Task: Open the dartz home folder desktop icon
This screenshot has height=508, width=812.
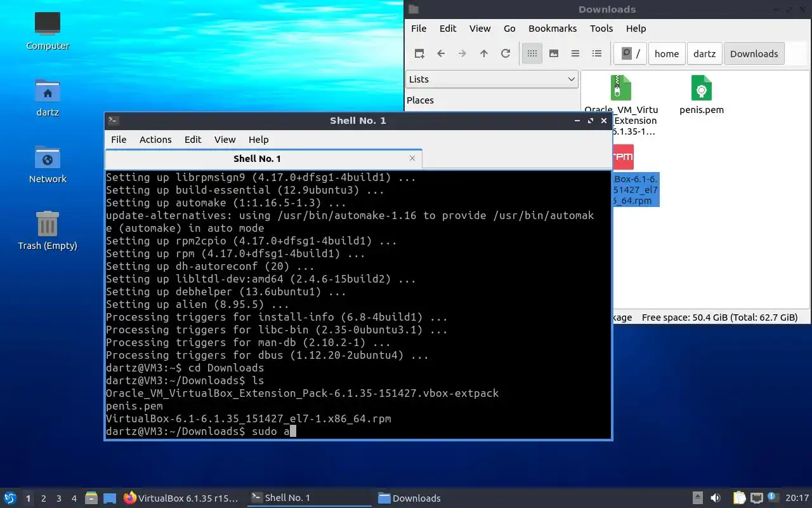Action: pyautogui.click(x=48, y=97)
